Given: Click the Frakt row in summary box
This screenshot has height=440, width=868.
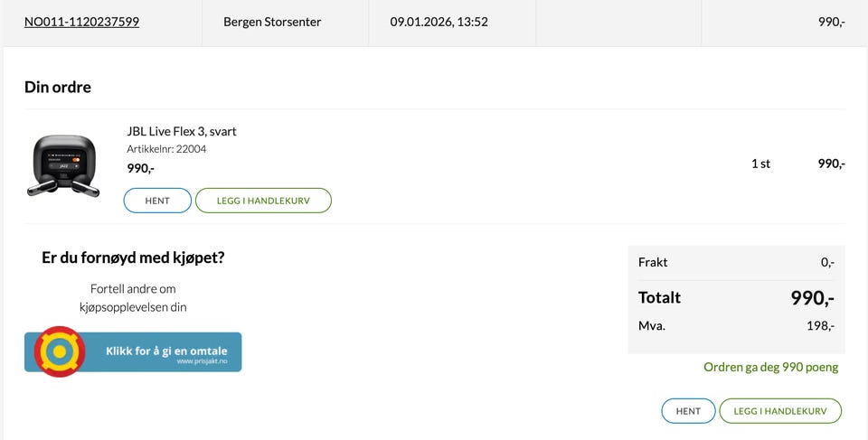Looking at the screenshot, I should pyautogui.click(x=736, y=263).
